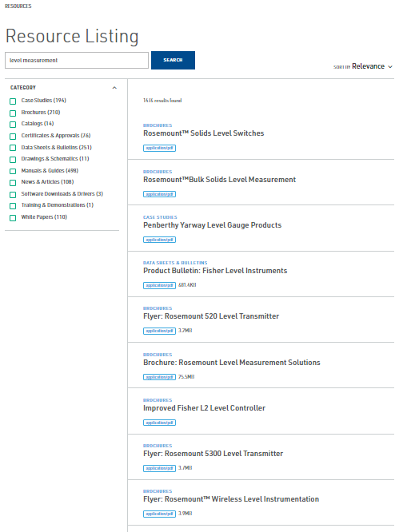415x532 pixels.
Task: Collapse the Category filter panel
Action: coord(114,88)
